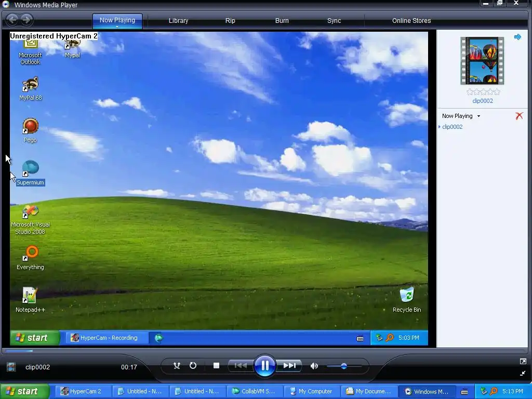The height and width of the screenshot is (399, 532).
Task: Switch to compact mode
Action: point(523,373)
